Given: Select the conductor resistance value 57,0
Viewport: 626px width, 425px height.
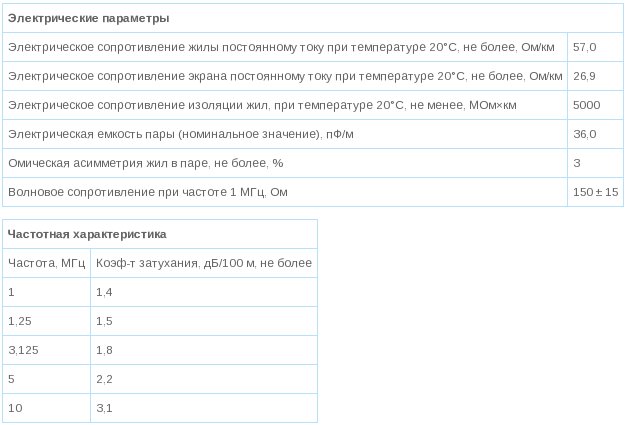Looking at the screenshot, I should tap(586, 48).
